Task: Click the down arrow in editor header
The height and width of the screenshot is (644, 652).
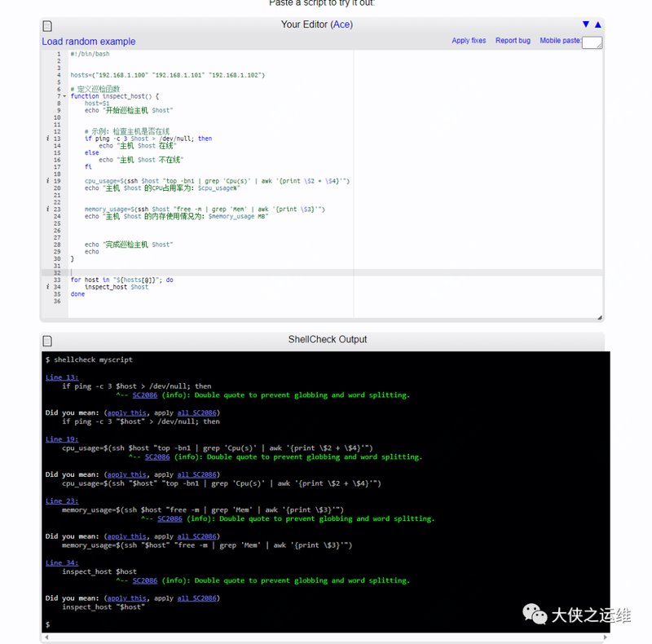Action: click(586, 24)
